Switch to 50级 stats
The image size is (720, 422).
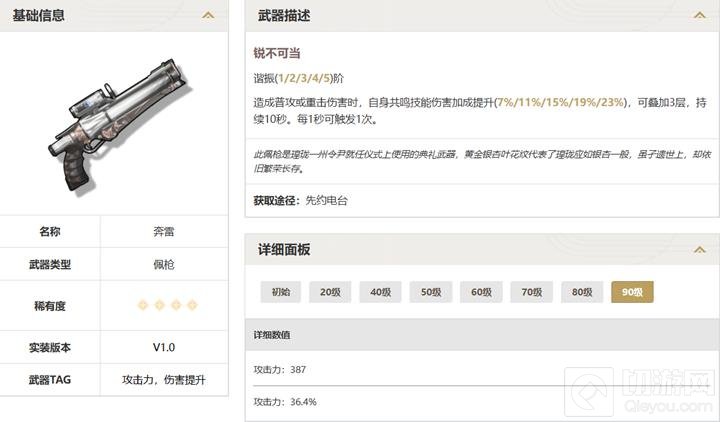tap(431, 292)
